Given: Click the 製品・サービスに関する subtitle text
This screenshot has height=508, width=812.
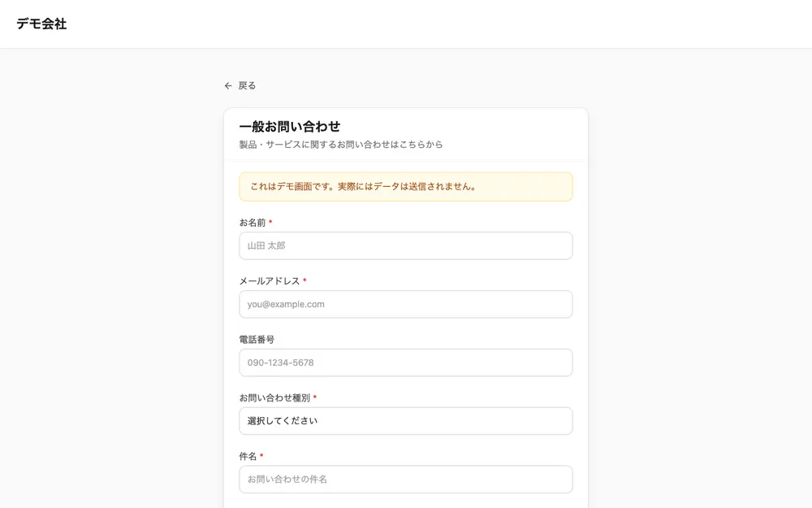Looking at the screenshot, I should coord(341,145).
